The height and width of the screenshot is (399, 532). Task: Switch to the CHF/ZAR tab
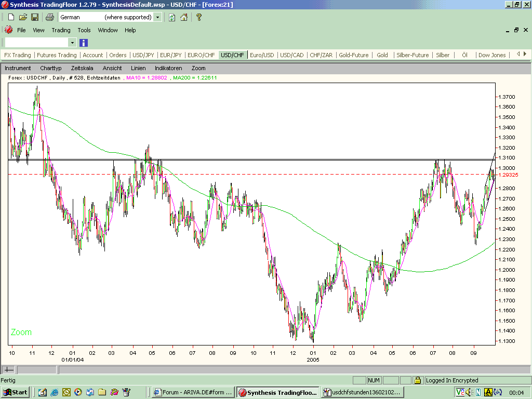pos(321,55)
